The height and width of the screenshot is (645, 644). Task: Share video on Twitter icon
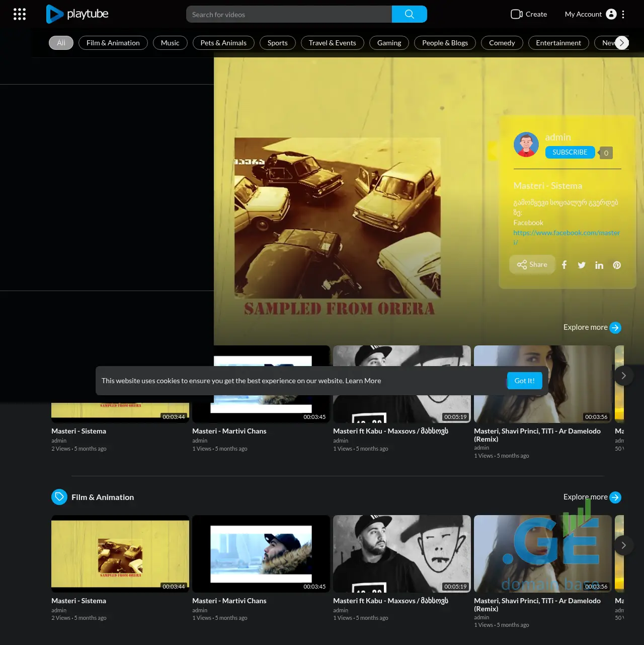[x=582, y=265]
